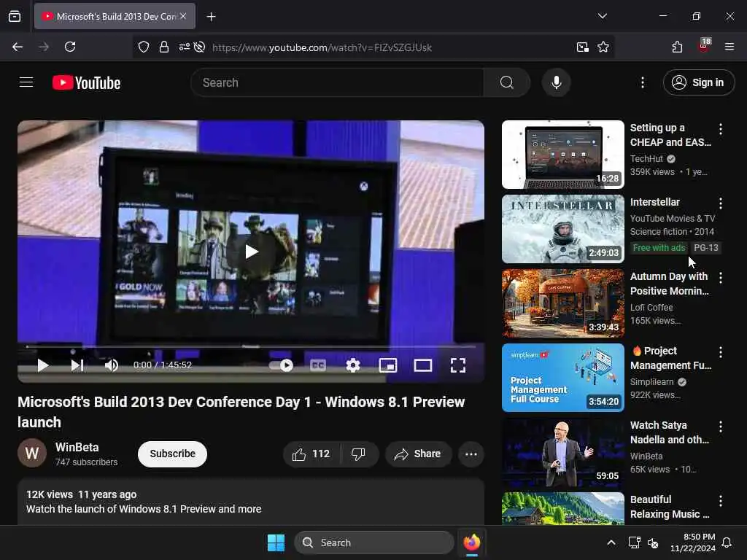Focus the YouTube search field
Viewport: 747px width, 560px height.
pos(337,82)
